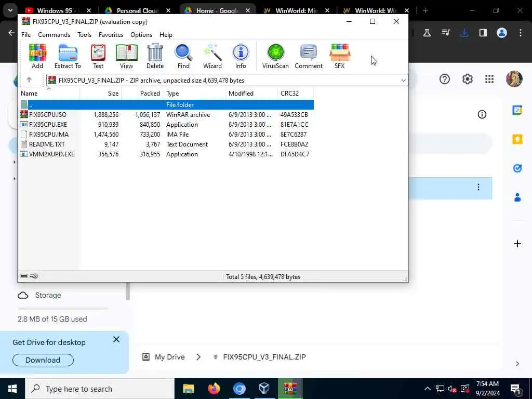Open Chrome Labs flask icon
This screenshot has width=532, height=399.
click(427, 33)
